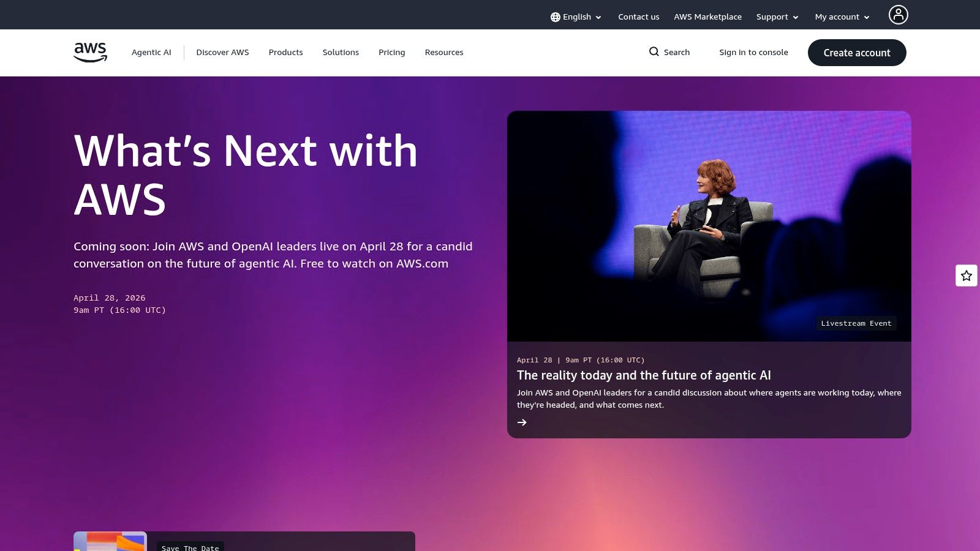
Task: Open the user profile avatar icon
Action: tap(898, 15)
